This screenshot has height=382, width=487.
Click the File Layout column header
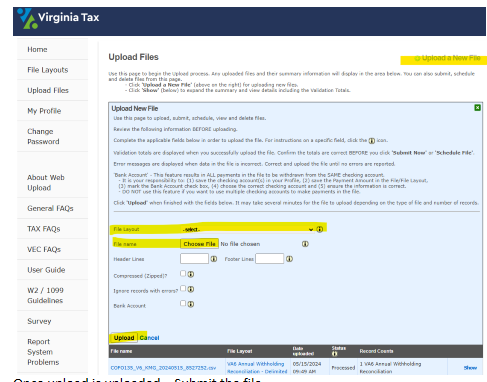pyautogui.click(x=240, y=351)
